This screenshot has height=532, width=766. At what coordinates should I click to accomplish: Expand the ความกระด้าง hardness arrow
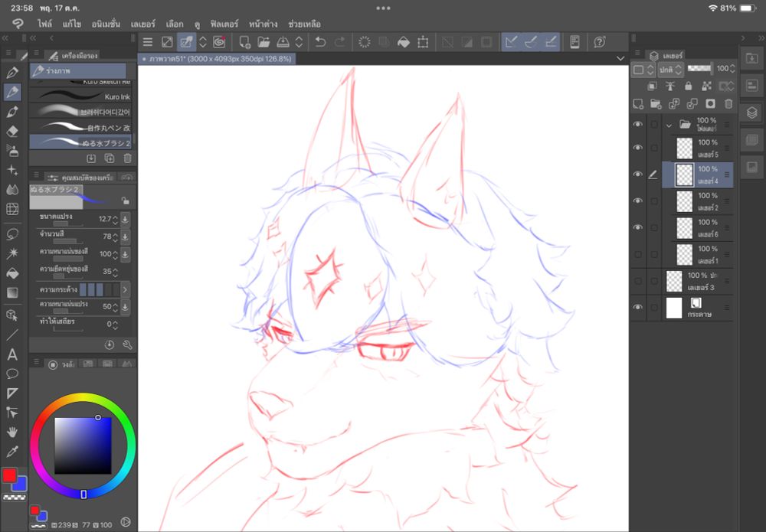[x=125, y=289]
